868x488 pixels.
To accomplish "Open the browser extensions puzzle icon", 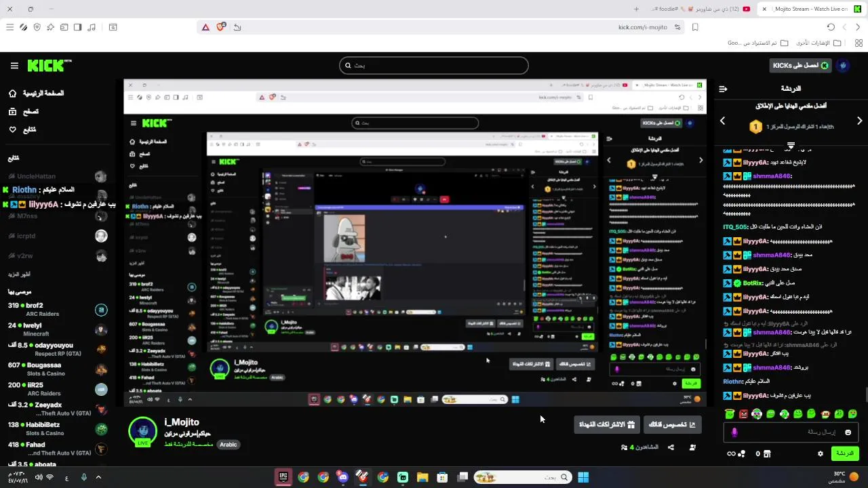I will tap(51, 27).
